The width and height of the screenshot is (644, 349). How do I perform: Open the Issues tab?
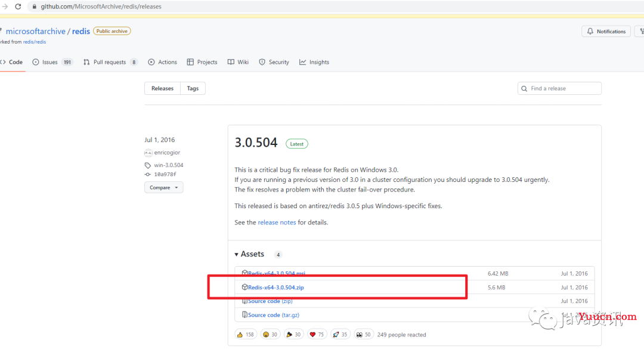click(x=52, y=62)
